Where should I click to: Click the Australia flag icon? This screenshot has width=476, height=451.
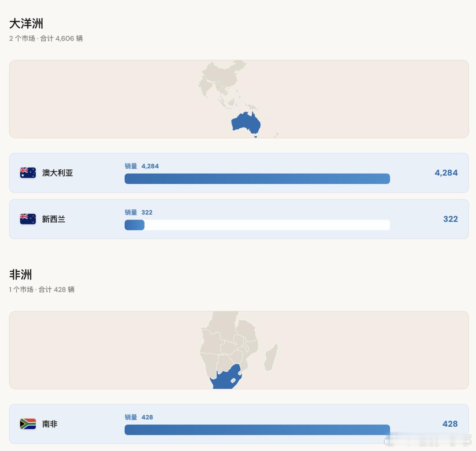28,173
